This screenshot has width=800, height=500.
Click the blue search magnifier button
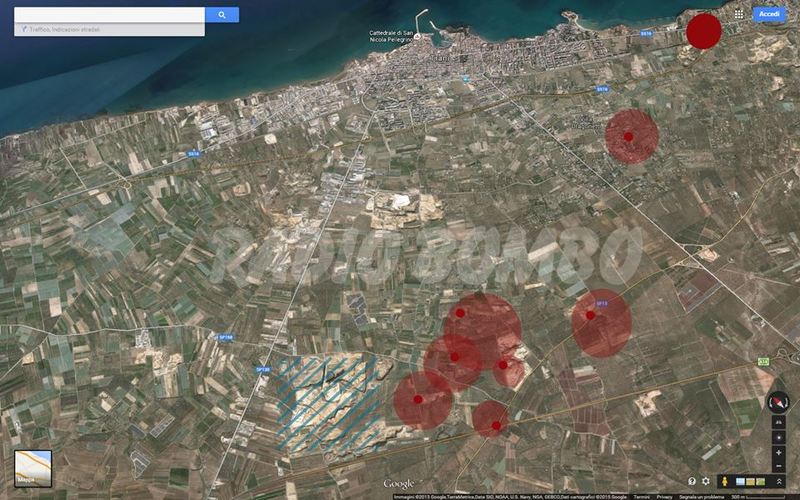click(x=221, y=15)
